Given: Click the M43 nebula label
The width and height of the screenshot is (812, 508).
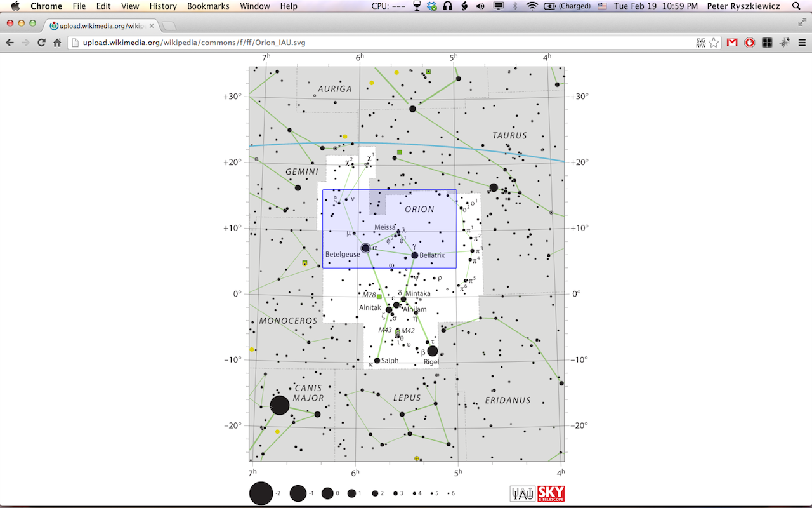Looking at the screenshot, I should tap(386, 330).
